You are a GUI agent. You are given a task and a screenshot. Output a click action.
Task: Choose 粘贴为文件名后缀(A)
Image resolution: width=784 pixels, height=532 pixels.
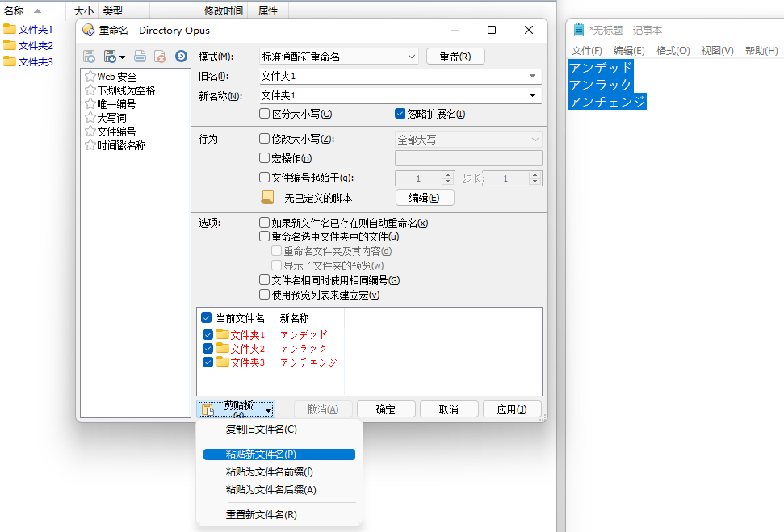pyautogui.click(x=279, y=489)
